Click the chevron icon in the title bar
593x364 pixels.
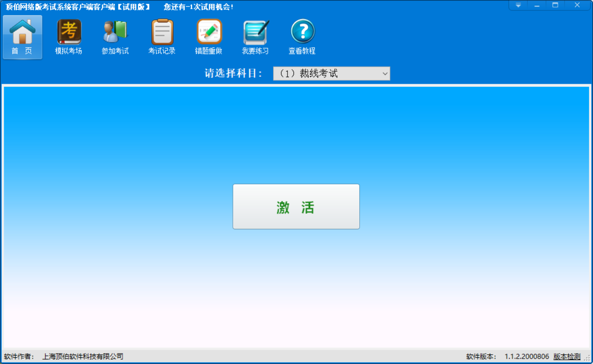[x=518, y=5]
